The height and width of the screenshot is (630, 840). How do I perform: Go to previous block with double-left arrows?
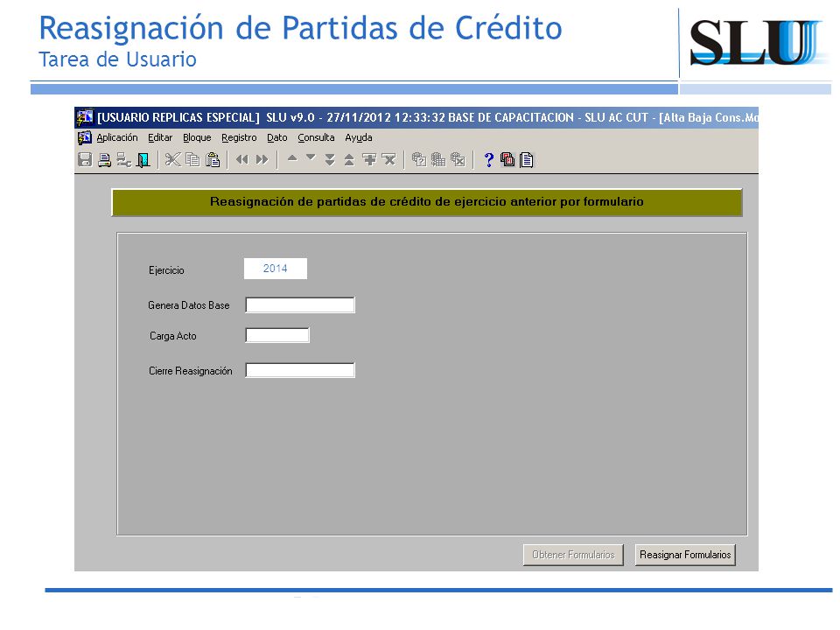242,159
